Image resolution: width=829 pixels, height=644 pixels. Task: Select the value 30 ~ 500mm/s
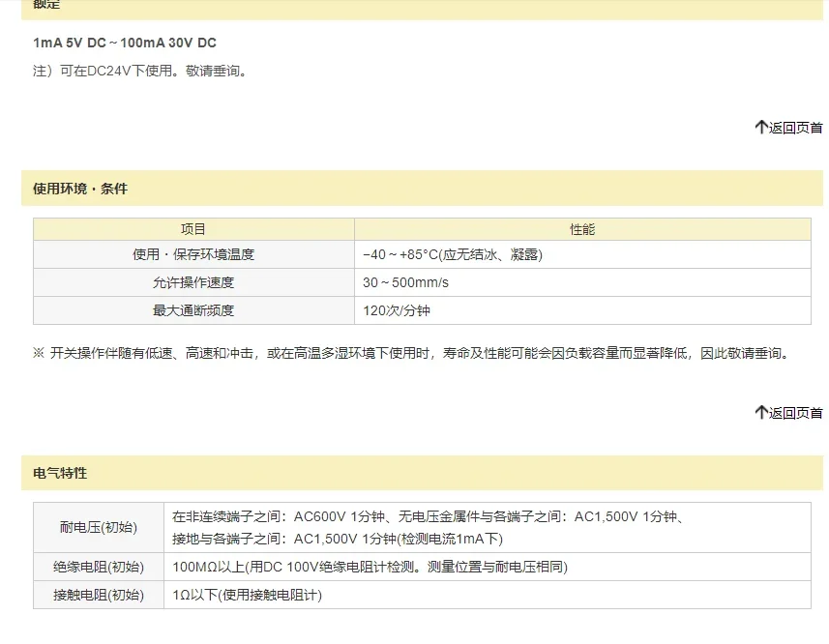[405, 282]
